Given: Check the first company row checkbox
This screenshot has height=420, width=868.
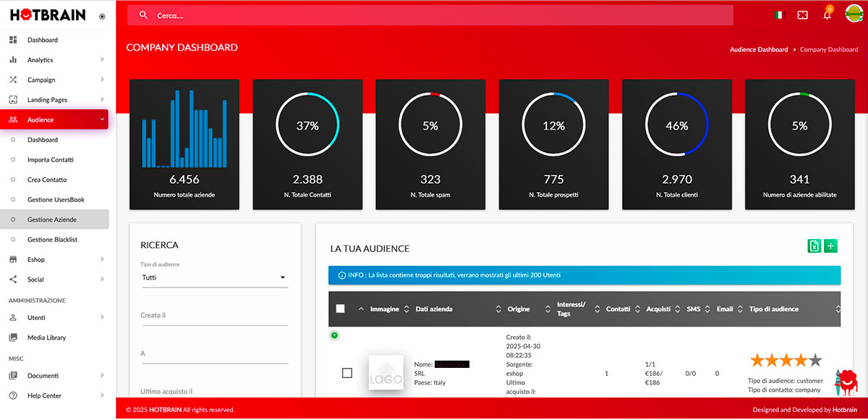Looking at the screenshot, I should [x=347, y=373].
